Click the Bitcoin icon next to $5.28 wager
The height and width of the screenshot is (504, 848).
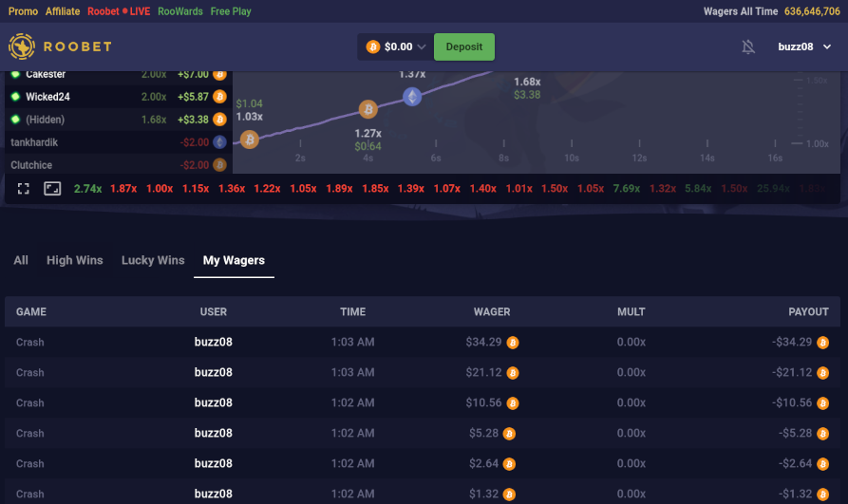509,434
